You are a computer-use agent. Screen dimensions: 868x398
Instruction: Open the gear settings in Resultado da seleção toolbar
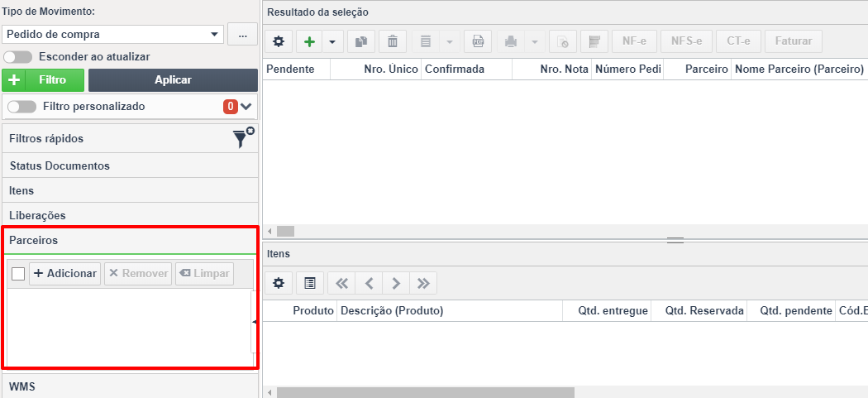point(279,41)
